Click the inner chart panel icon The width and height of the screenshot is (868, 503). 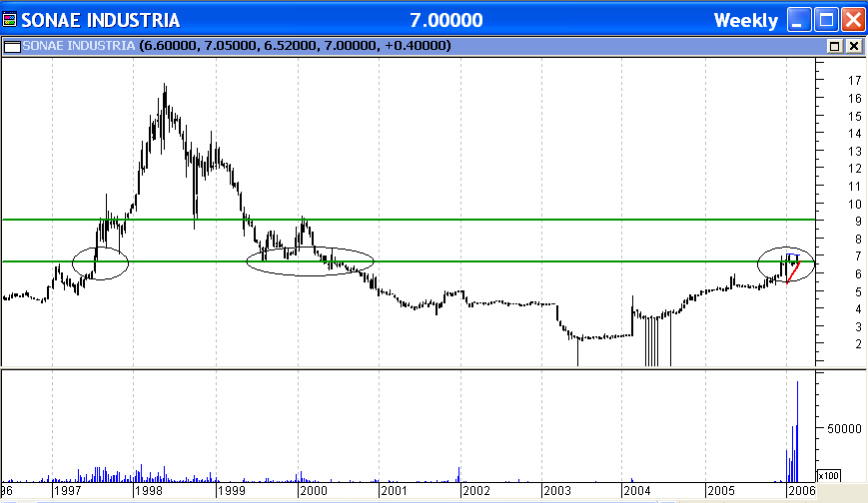pos(12,47)
